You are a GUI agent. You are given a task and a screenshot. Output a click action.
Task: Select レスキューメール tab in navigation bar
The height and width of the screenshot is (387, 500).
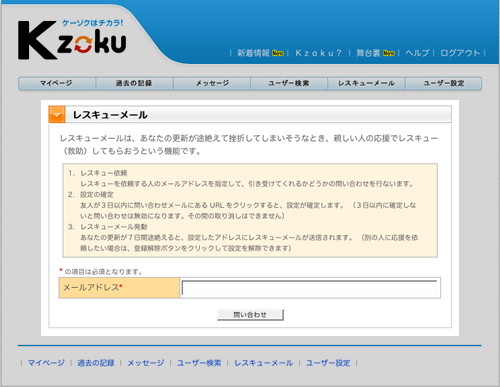(366, 83)
